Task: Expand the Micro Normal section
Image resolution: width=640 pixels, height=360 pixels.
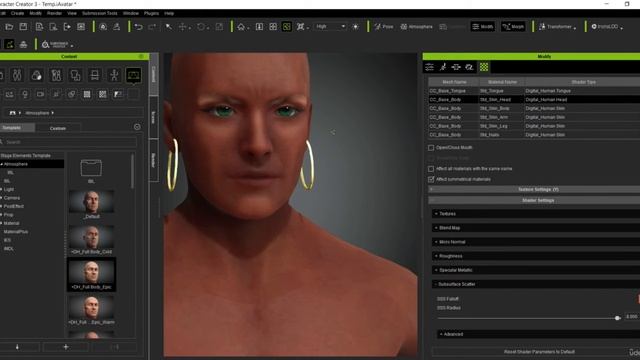Action: pos(536,242)
